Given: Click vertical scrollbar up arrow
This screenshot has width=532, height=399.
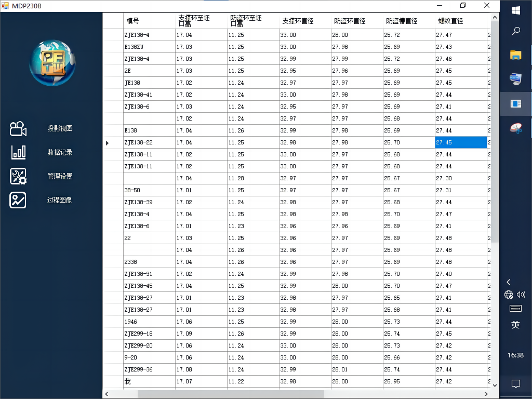Looking at the screenshot, I should pos(495,17).
